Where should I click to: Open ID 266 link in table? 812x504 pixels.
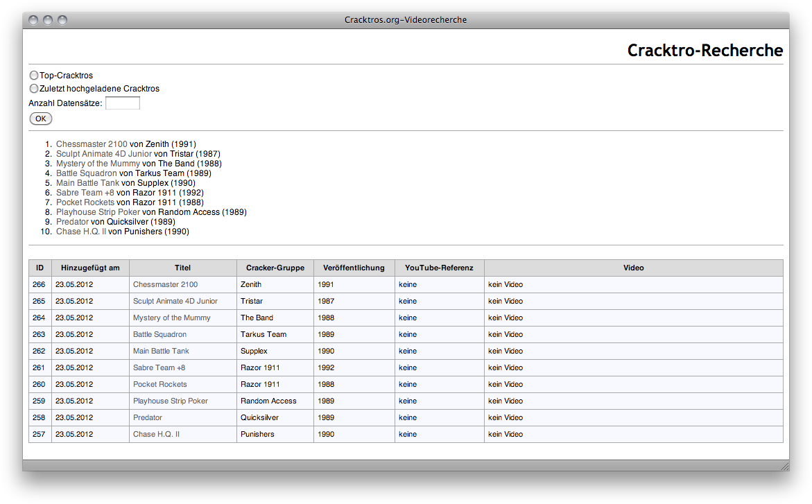tap(39, 284)
